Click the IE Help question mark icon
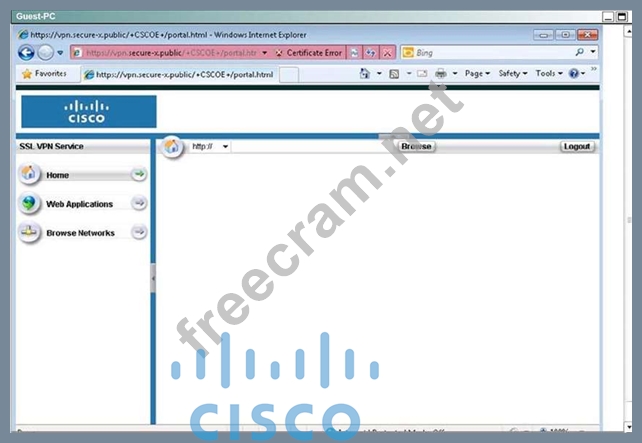This screenshot has width=642, height=443. pos(575,73)
